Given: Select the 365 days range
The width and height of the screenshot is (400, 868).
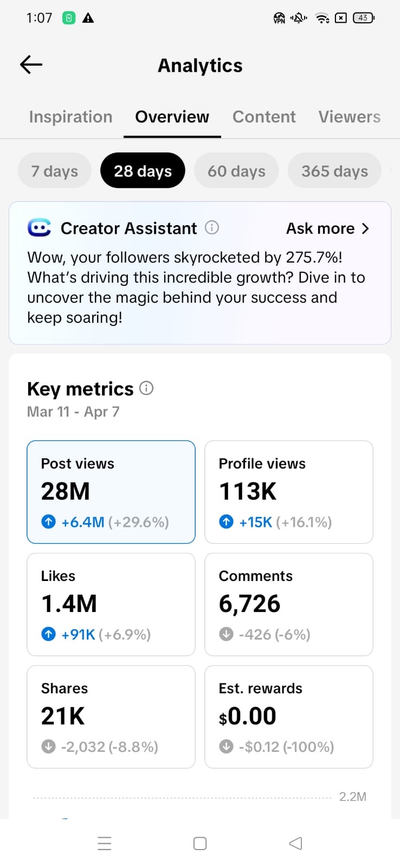Looking at the screenshot, I should (x=334, y=171).
